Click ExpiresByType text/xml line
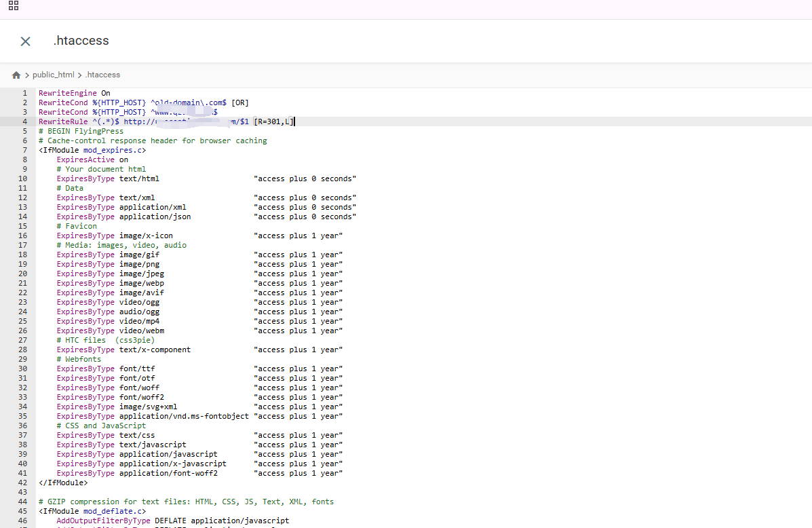Viewport: 812px width, 528px height. click(x=207, y=197)
